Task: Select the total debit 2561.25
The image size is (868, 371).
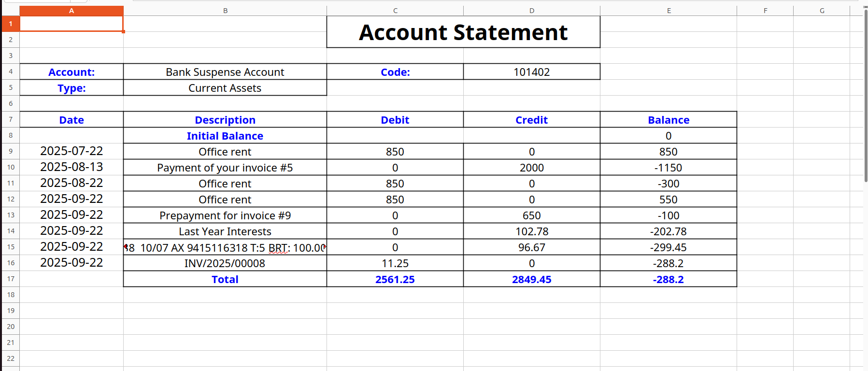Action: 395,279
